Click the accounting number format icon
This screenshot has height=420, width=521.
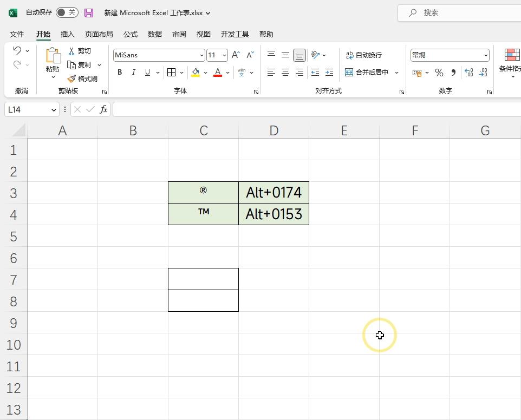417,73
